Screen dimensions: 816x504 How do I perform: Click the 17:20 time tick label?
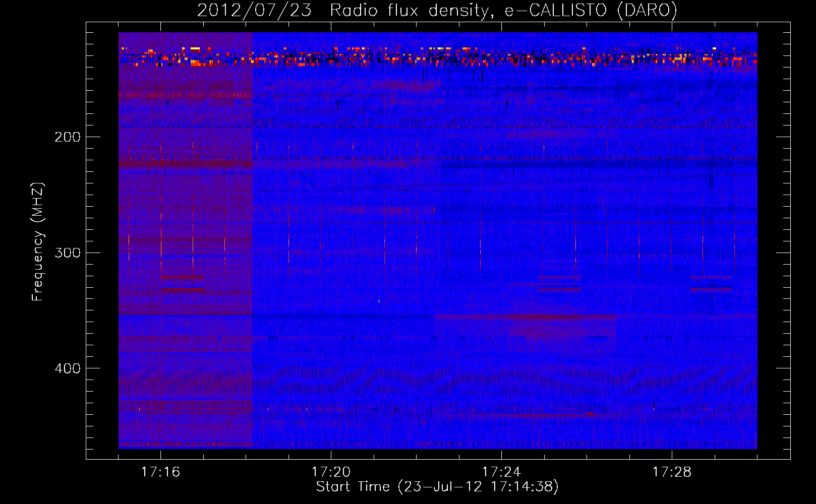click(331, 472)
